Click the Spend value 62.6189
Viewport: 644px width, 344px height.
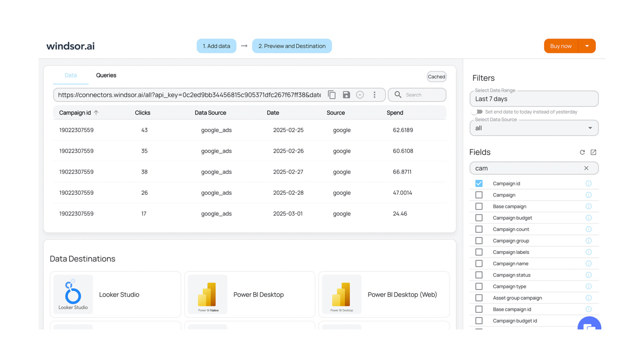403,130
